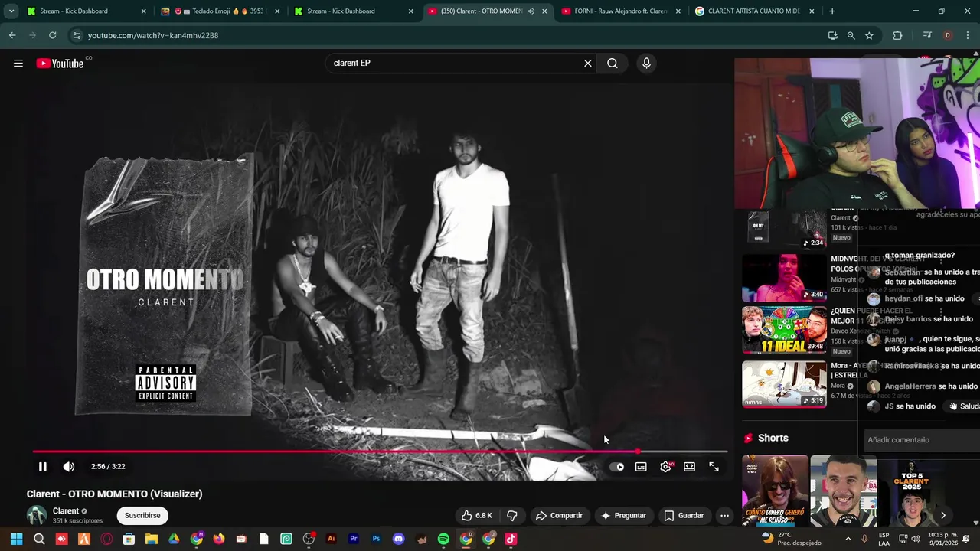The width and height of the screenshot is (980, 551).
Task: Switch to theater mode view
Action: click(689, 466)
